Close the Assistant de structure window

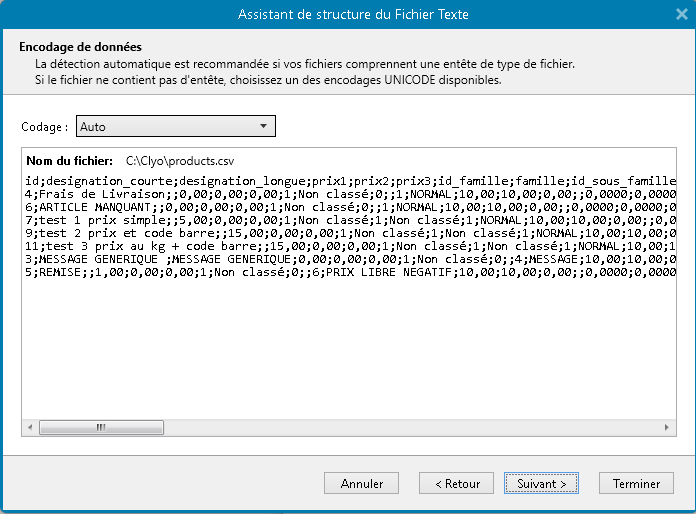pos(680,14)
